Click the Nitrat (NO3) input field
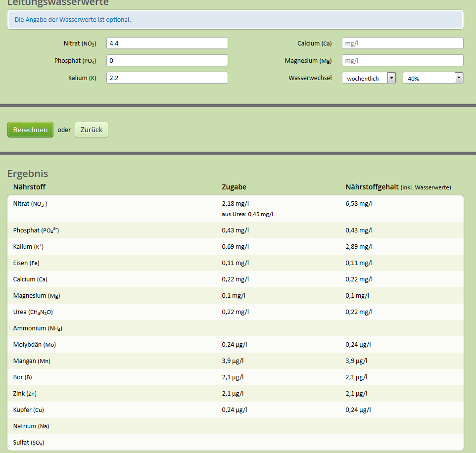The image size is (476, 453). click(167, 43)
